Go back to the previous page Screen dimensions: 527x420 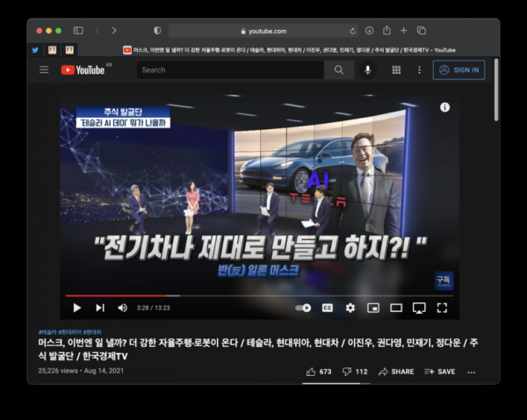click(x=97, y=31)
